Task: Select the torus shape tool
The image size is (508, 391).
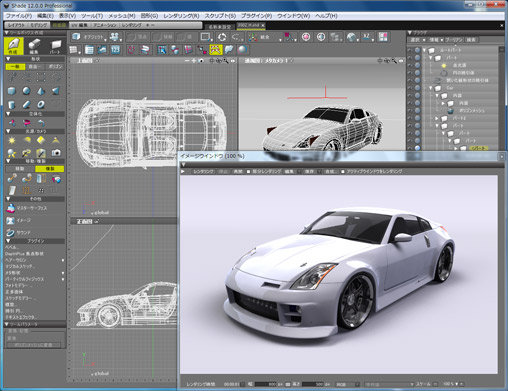Action: pyautogui.click(x=41, y=105)
